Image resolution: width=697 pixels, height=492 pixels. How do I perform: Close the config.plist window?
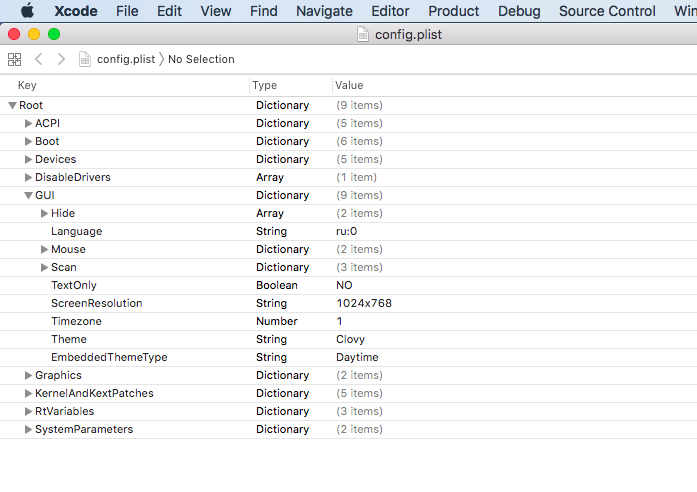pos(14,34)
